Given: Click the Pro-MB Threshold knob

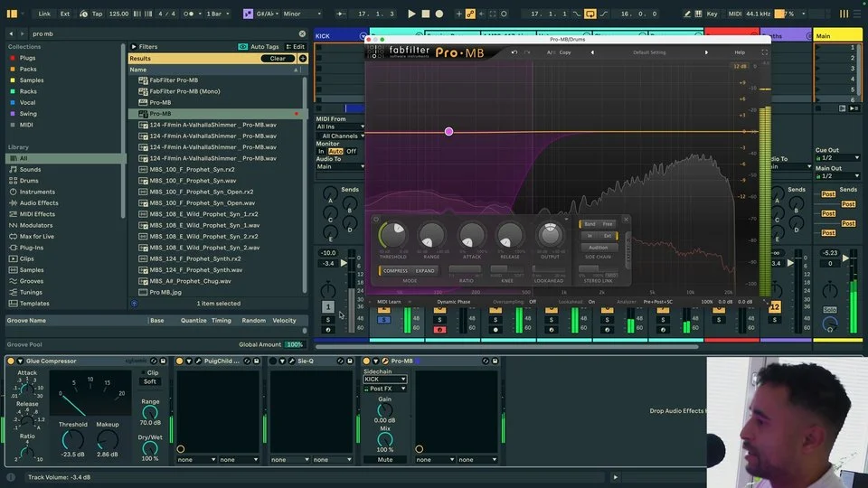Looking at the screenshot, I should tap(393, 235).
